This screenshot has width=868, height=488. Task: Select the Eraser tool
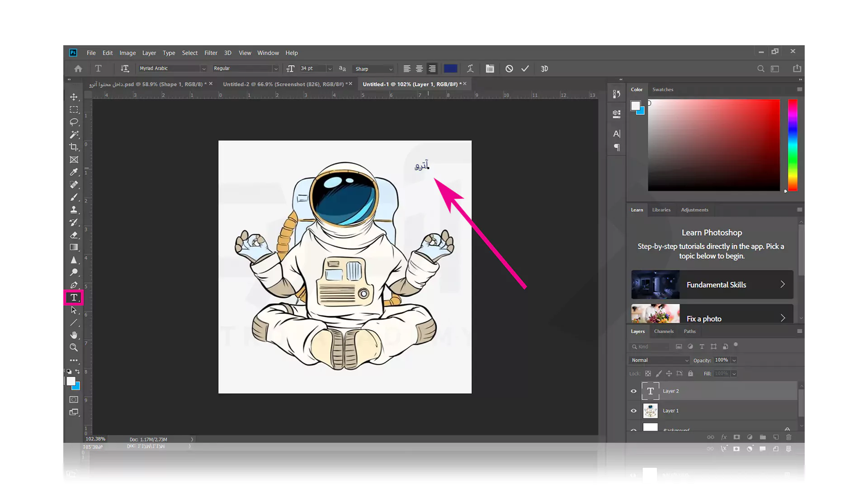tap(74, 235)
